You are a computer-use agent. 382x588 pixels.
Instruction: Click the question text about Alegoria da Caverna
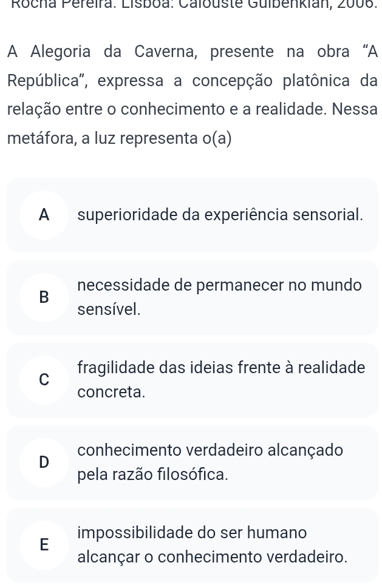(x=192, y=95)
